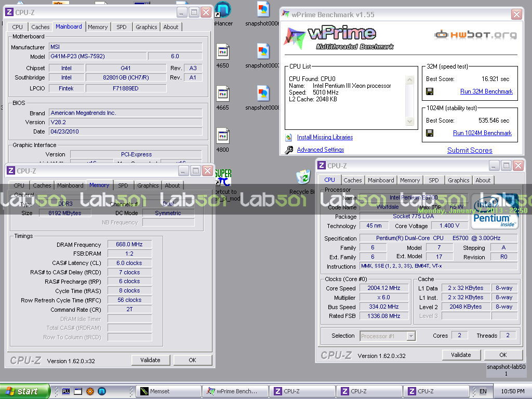Click the CAS# Latency 6.0 clocks value

129,263
